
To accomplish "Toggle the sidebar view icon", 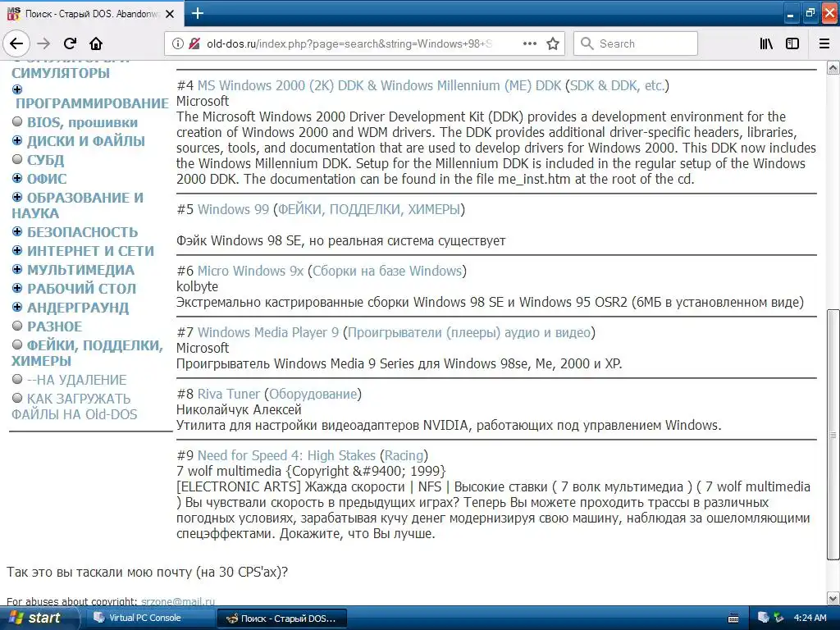I will point(792,44).
